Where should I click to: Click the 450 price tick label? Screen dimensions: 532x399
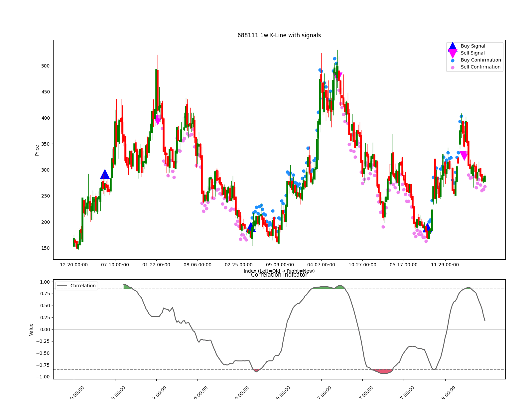coord(46,92)
